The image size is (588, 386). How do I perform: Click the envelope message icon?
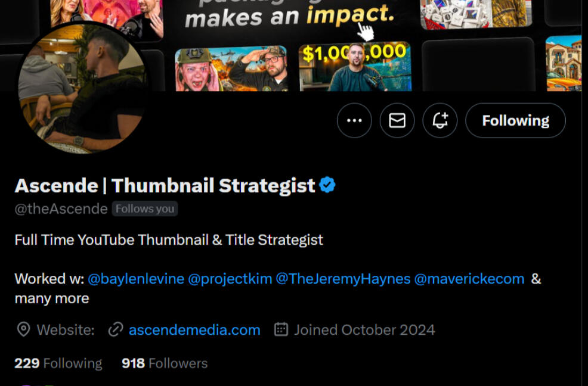pyautogui.click(x=397, y=120)
